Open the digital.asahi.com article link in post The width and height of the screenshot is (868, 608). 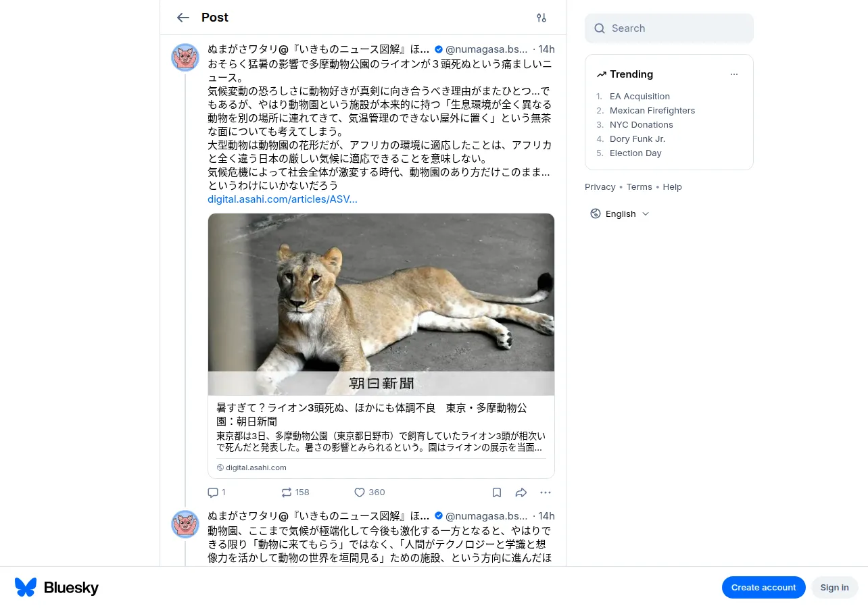pos(283,199)
